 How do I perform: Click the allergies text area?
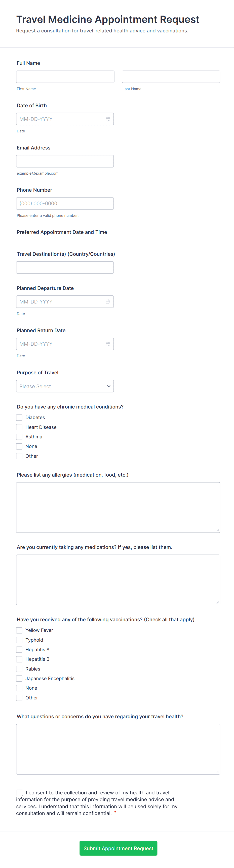tap(118, 507)
